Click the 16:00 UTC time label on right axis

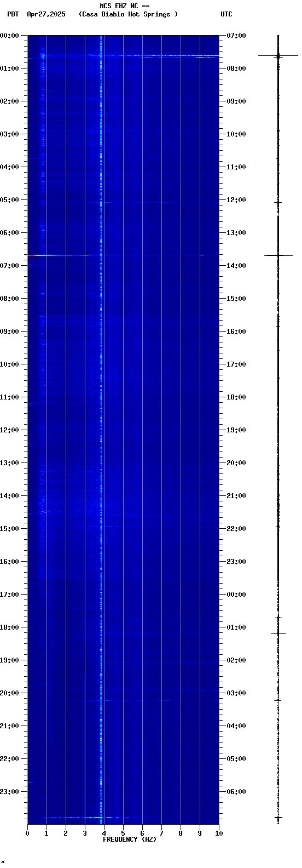[x=236, y=332]
